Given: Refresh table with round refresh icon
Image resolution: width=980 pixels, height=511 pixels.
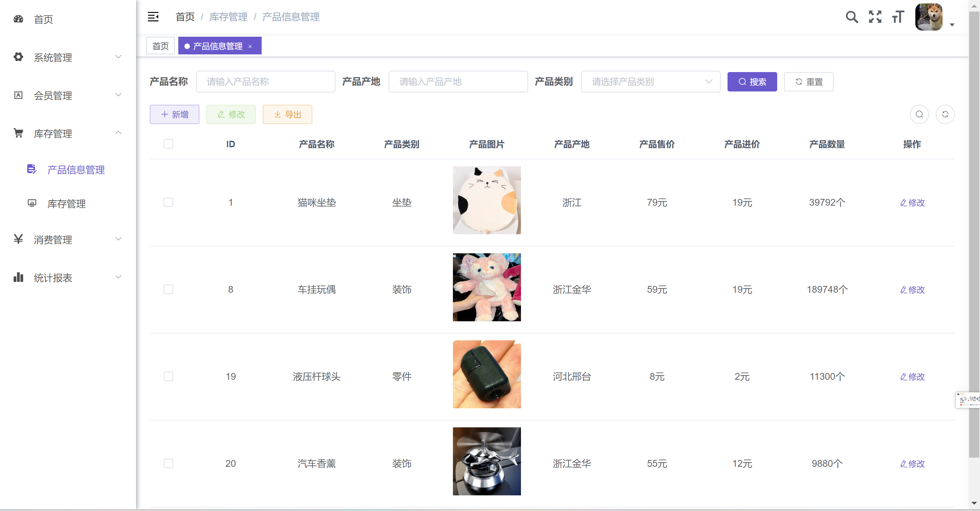Looking at the screenshot, I should (945, 115).
